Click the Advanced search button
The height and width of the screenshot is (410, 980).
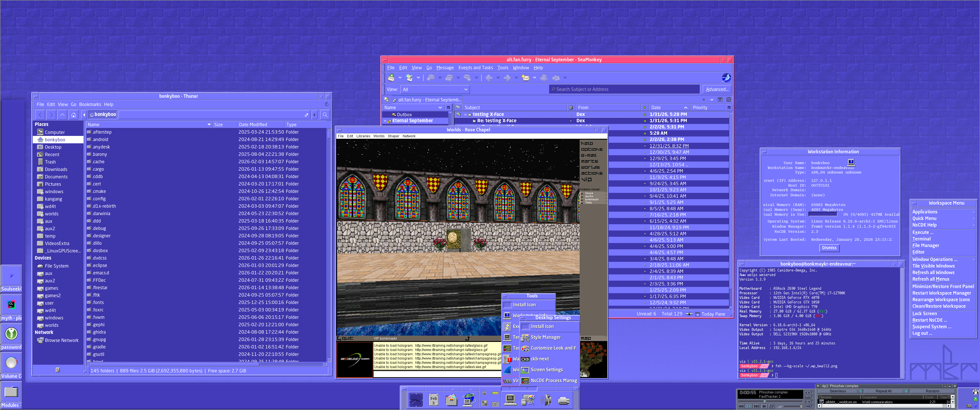point(717,89)
